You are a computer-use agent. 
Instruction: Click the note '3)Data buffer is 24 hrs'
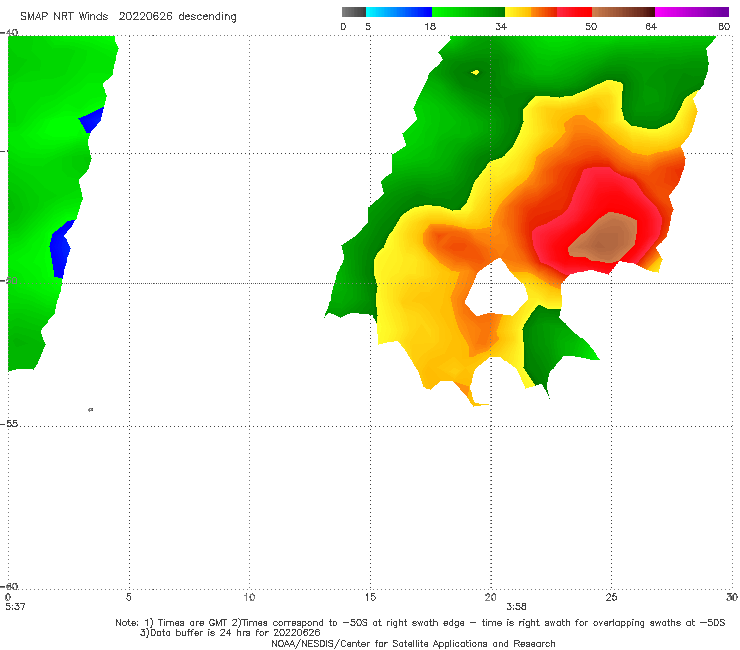(x=230, y=633)
